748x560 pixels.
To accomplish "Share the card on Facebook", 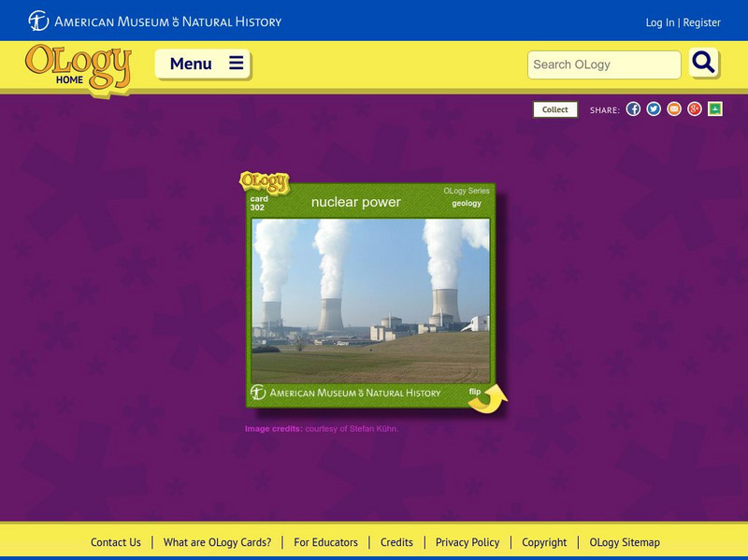I will (x=633, y=108).
